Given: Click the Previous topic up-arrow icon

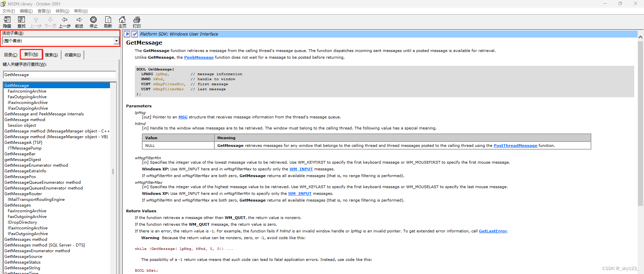Looking at the screenshot, I should 36,22.
